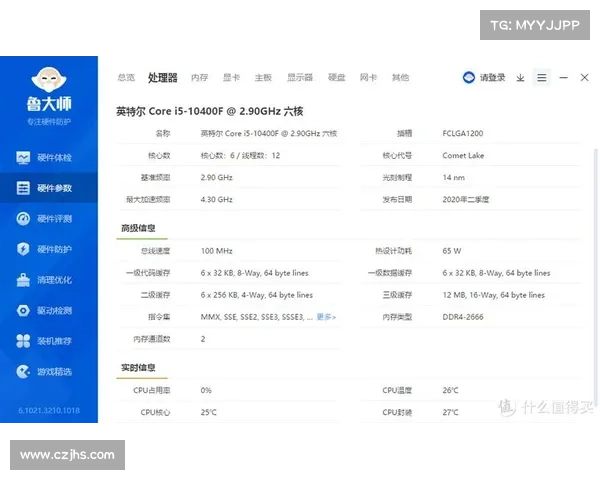
Task: Click the download arrow icon in title bar
Action: [520, 78]
